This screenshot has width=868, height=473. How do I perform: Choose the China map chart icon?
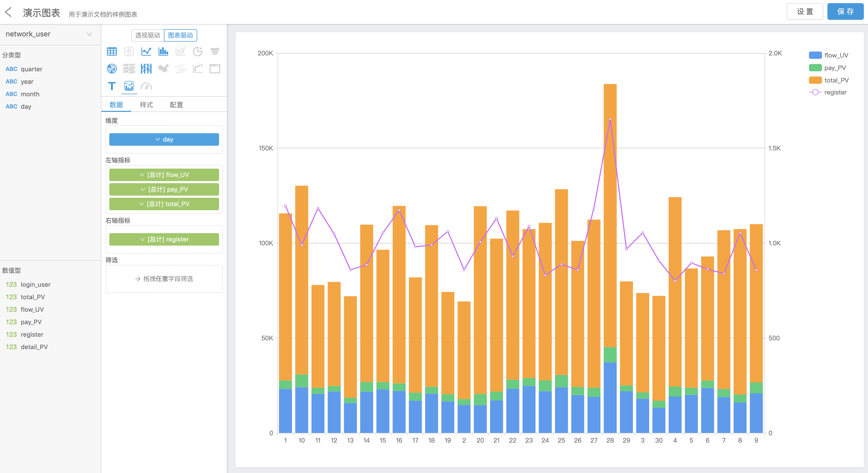[163, 69]
